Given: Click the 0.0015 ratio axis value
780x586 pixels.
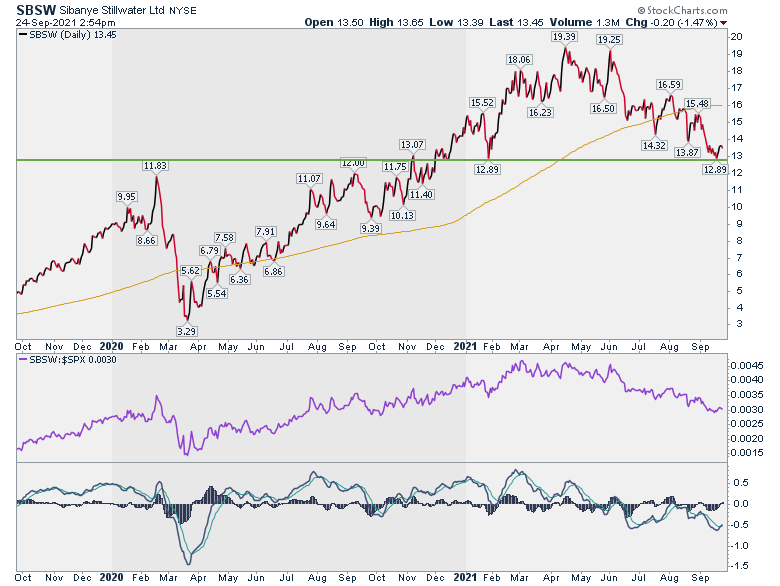Looking at the screenshot, I should click(747, 453).
